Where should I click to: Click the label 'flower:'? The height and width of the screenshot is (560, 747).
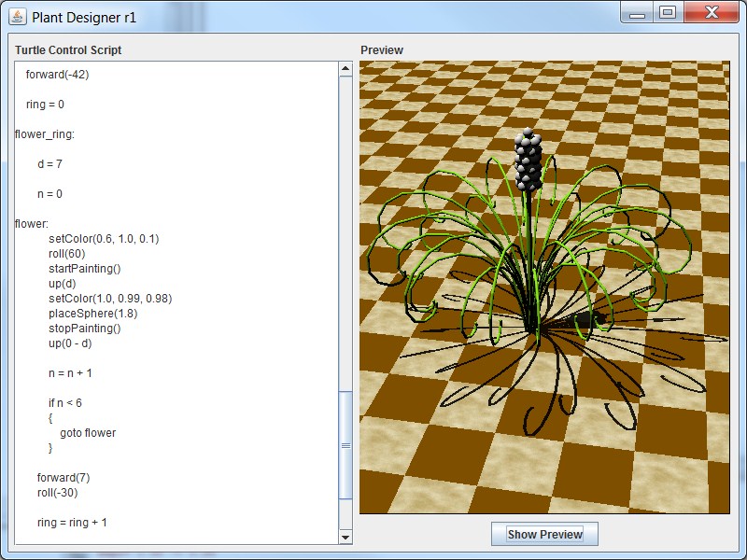click(x=32, y=224)
